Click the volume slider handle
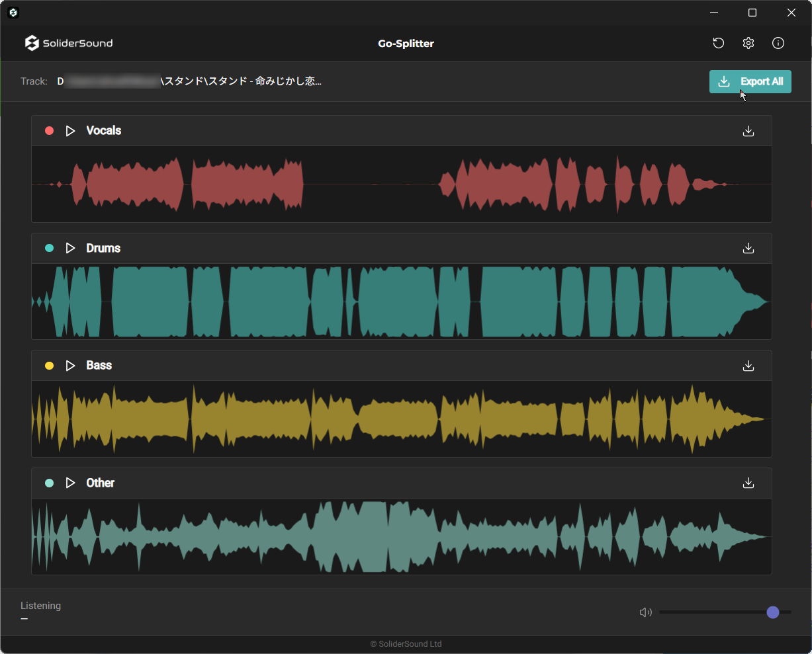Viewport: 812px width, 654px height. pos(772,612)
